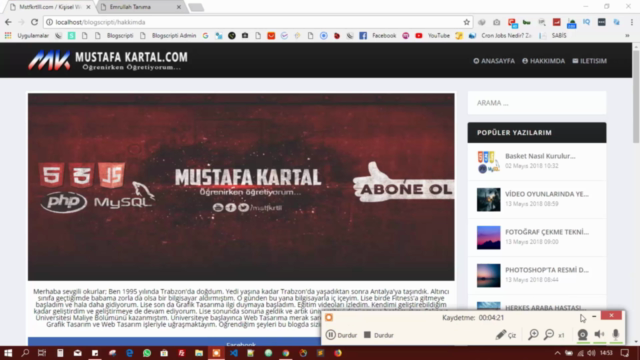The height and width of the screenshot is (360, 640).
Task: Click the Basket post thumbnail image
Action: tap(489, 162)
